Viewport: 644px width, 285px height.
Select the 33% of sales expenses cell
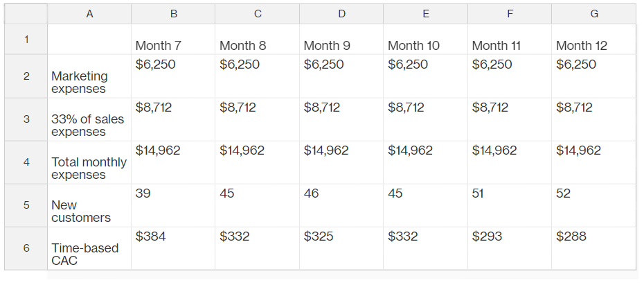(x=89, y=119)
